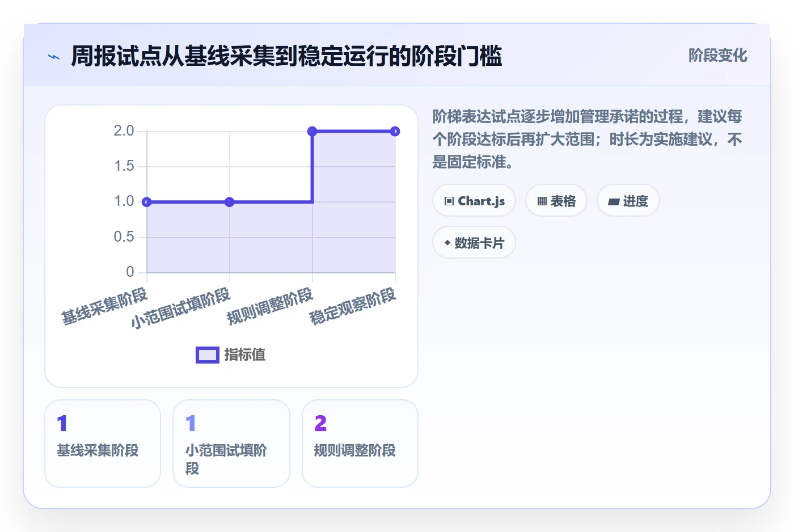Click the 1.5 y-axis label
This screenshot has width=794, height=532.
[124, 166]
